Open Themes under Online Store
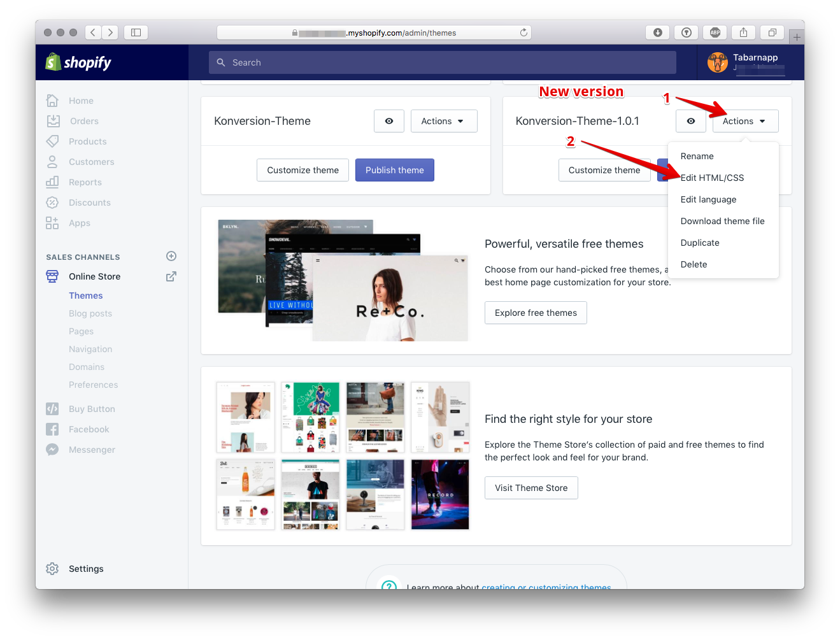The height and width of the screenshot is (640, 840). click(85, 295)
